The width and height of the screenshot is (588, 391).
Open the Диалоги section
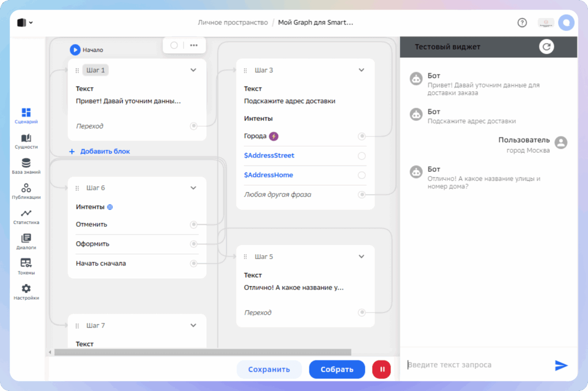(26, 242)
